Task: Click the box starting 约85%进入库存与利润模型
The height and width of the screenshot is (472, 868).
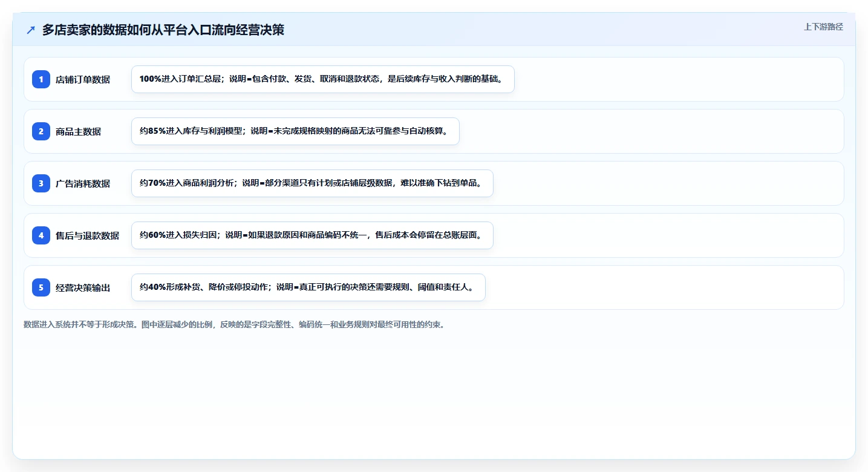Action: [x=295, y=131]
